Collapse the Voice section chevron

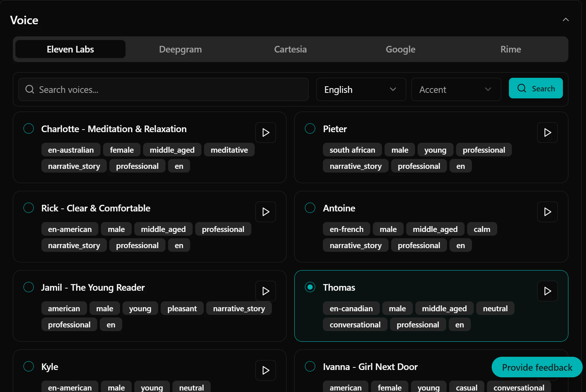(x=565, y=20)
